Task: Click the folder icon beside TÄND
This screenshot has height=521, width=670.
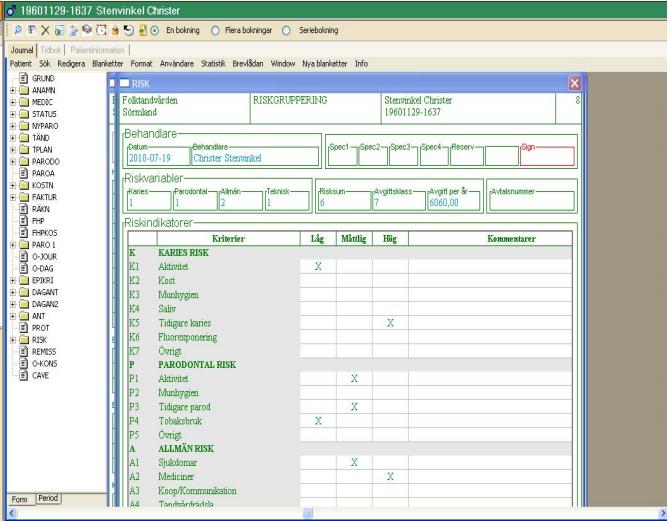Action: point(24,138)
